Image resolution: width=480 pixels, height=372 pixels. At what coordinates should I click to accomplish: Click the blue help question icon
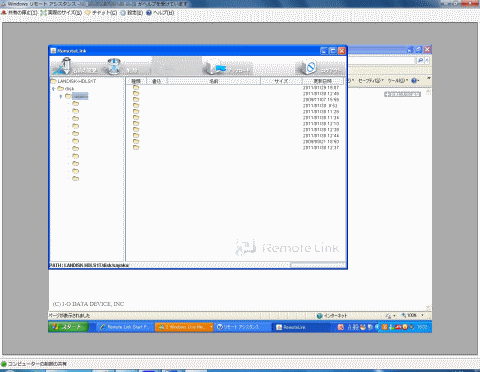[149, 13]
